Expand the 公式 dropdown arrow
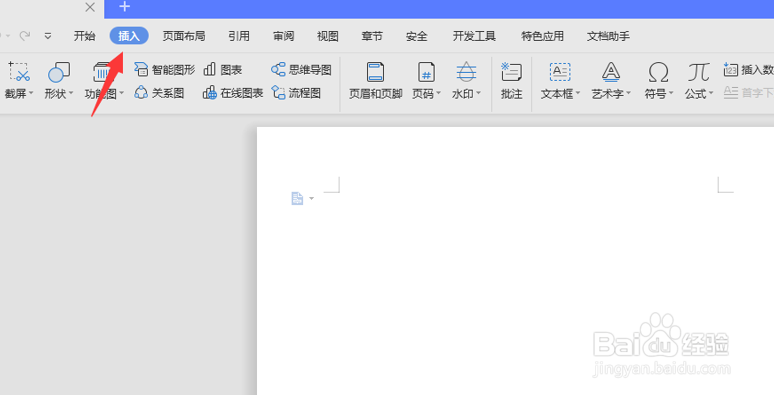This screenshot has width=774, height=395. pyautogui.click(x=711, y=93)
